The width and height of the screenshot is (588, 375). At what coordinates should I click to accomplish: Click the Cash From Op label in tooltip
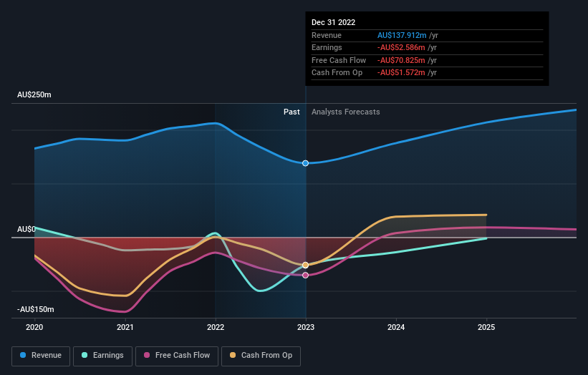click(337, 73)
